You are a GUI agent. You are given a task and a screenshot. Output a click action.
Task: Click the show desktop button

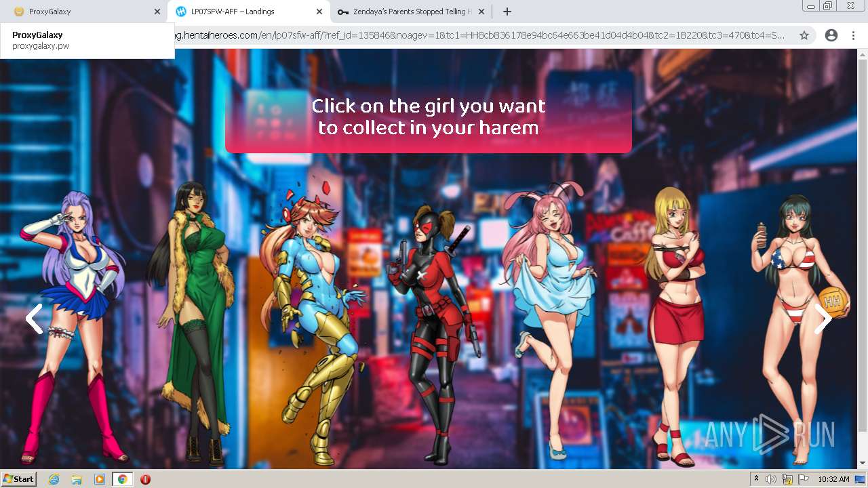click(861, 479)
